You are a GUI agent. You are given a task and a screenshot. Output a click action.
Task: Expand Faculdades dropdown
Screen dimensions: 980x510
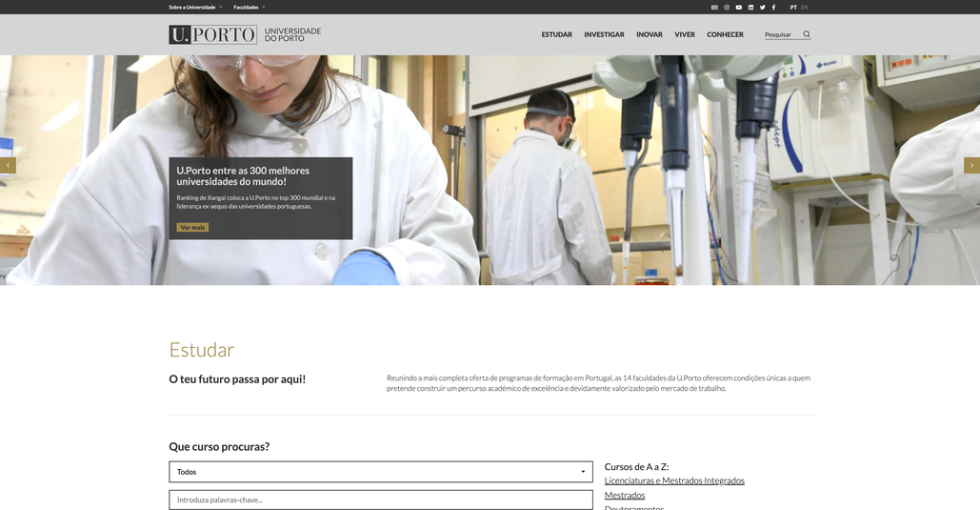249,8
